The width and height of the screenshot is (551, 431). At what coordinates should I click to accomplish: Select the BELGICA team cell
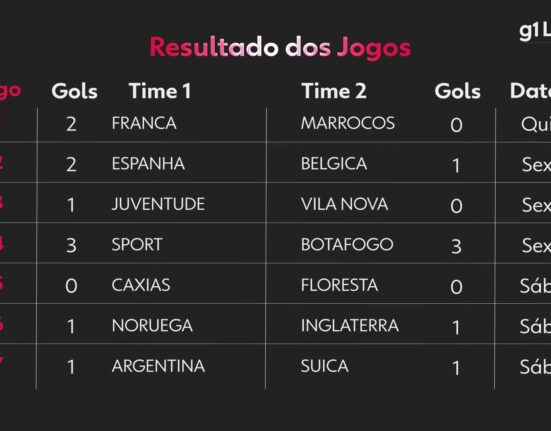coord(334,164)
